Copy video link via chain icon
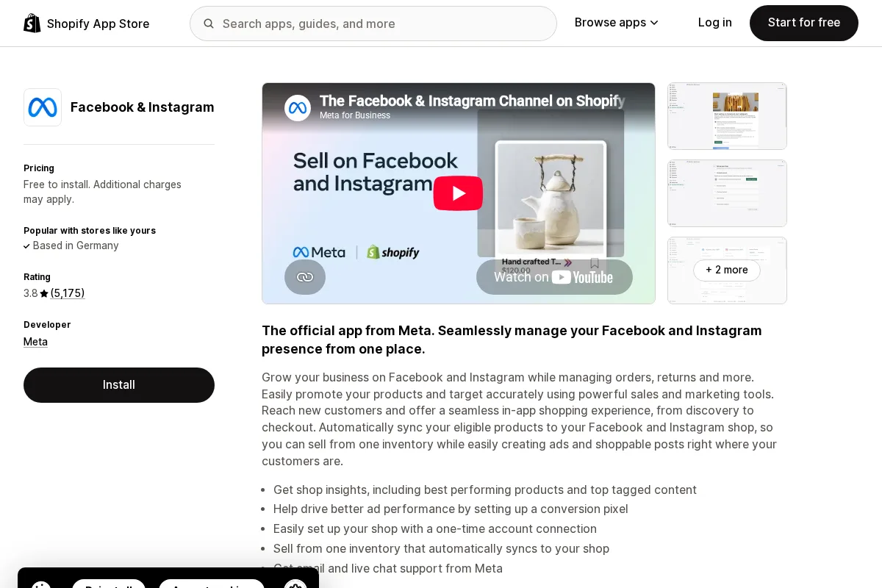882x588 pixels. click(x=305, y=277)
